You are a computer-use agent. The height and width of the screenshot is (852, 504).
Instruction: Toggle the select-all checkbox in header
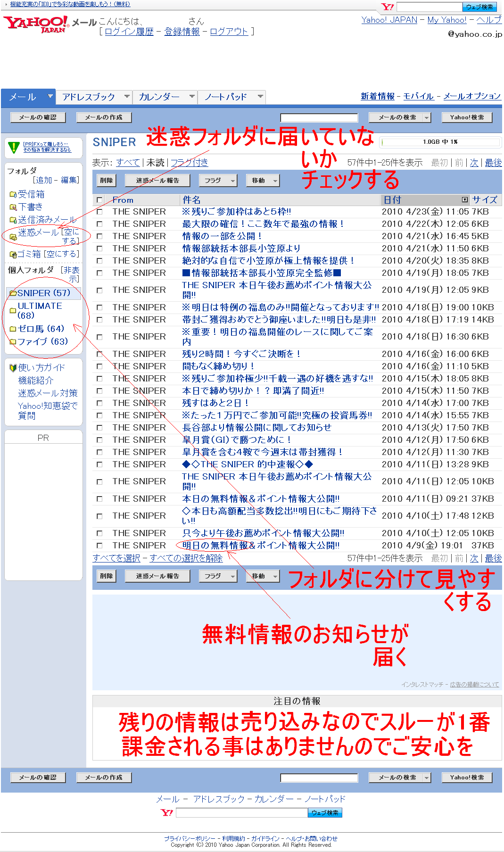pos(99,200)
